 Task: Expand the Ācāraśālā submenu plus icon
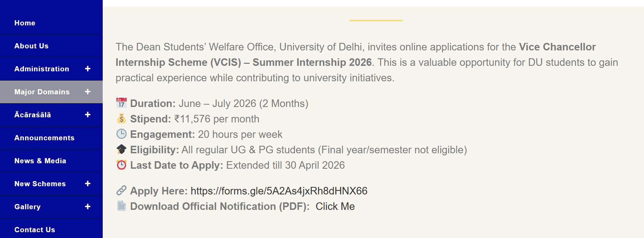(x=88, y=115)
